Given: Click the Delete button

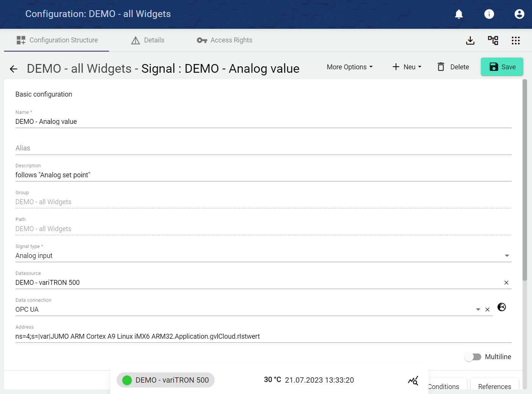Looking at the screenshot, I should point(453,67).
